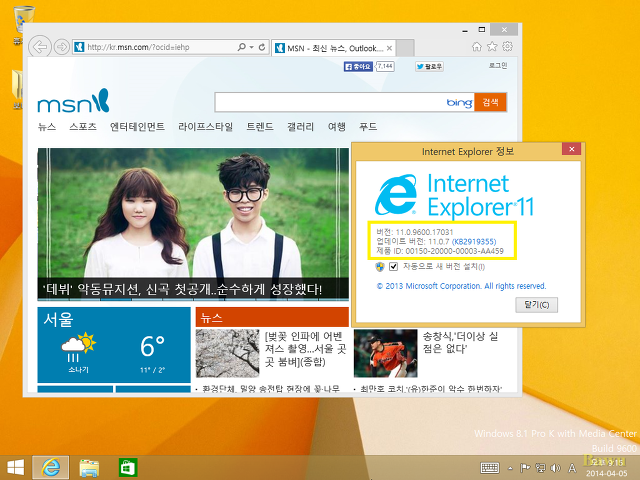This screenshot has width=640, height=480.
Task: Open File Explorer from the taskbar
Action: coord(89,468)
